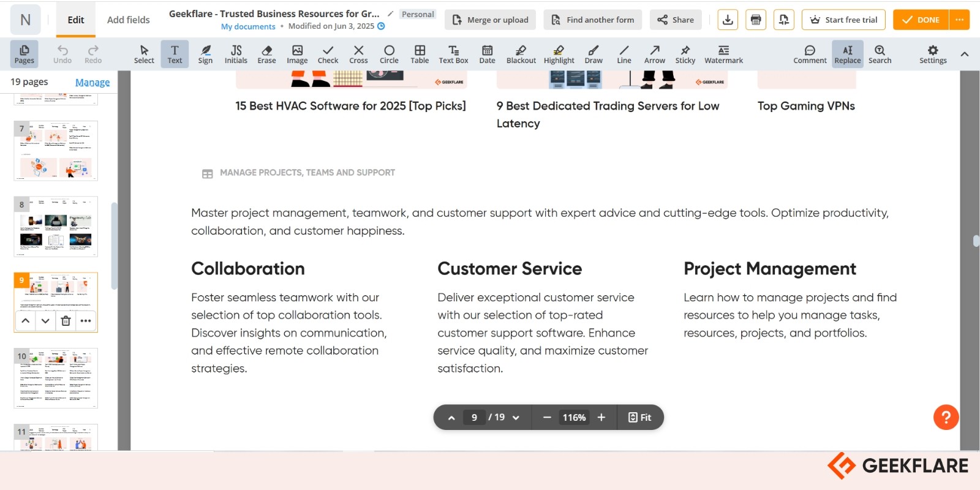Select the Blackout tool
The height and width of the screenshot is (490, 980).
click(521, 54)
